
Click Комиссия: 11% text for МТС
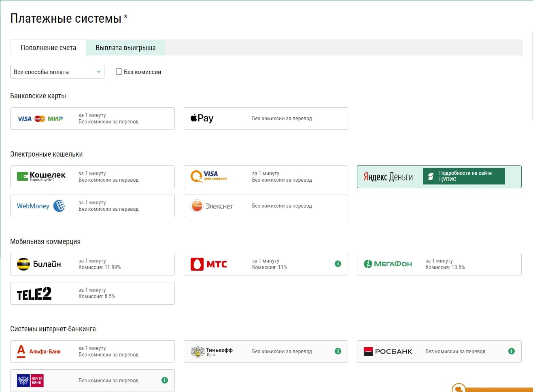tap(270, 267)
